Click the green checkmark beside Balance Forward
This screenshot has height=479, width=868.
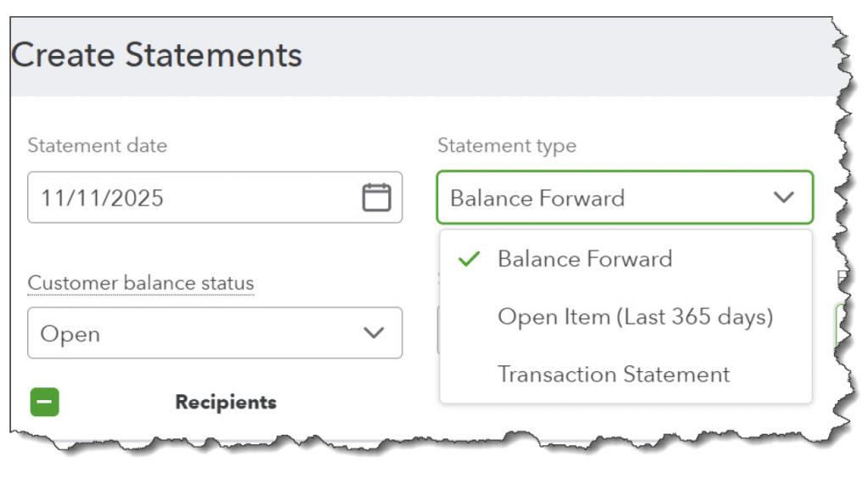point(469,259)
